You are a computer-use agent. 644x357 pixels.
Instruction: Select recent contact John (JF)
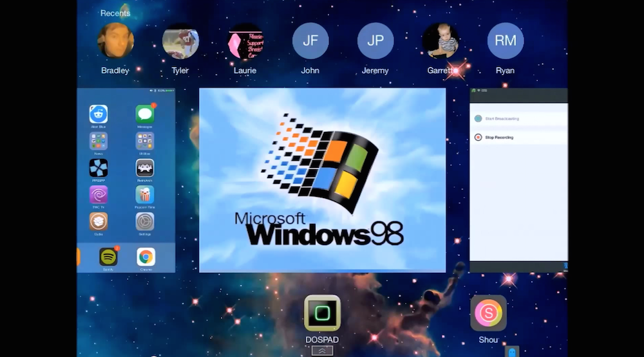[310, 41]
